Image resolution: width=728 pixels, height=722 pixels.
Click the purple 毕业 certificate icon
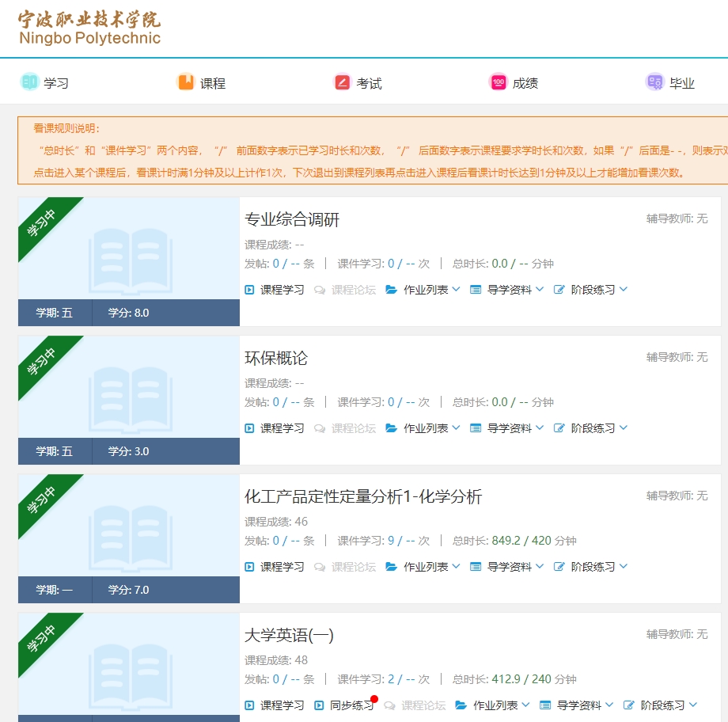click(654, 82)
